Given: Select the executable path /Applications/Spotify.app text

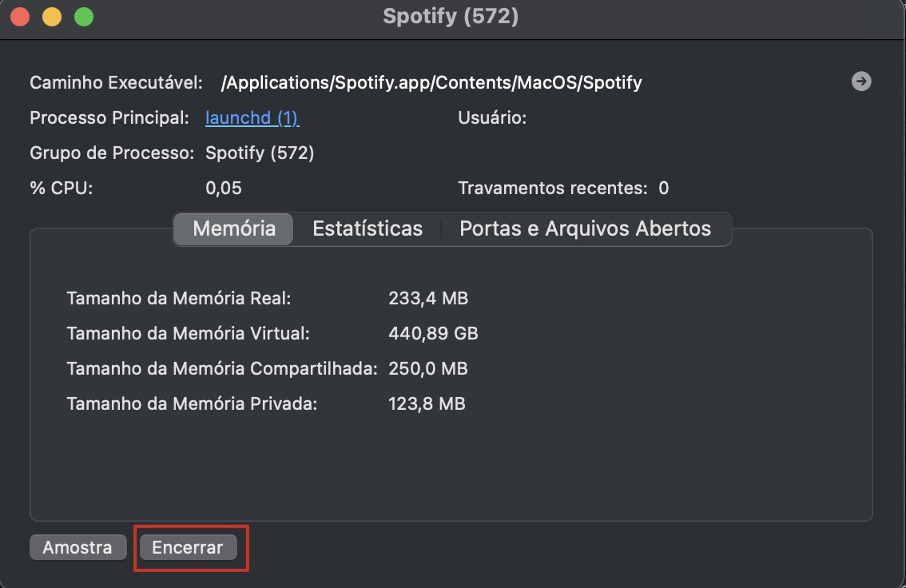Looking at the screenshot, I should coord(431,81).
